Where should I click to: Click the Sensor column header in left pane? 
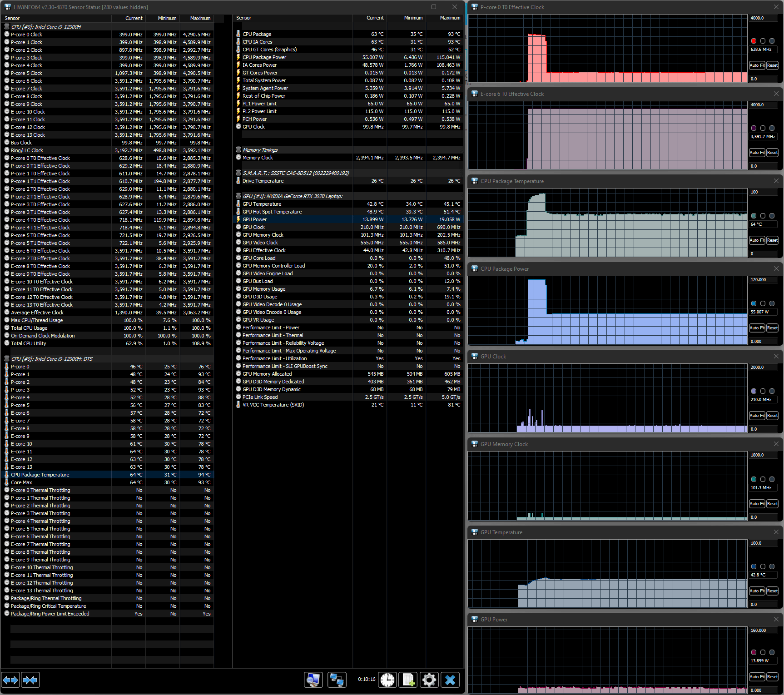tap(57, 18)
